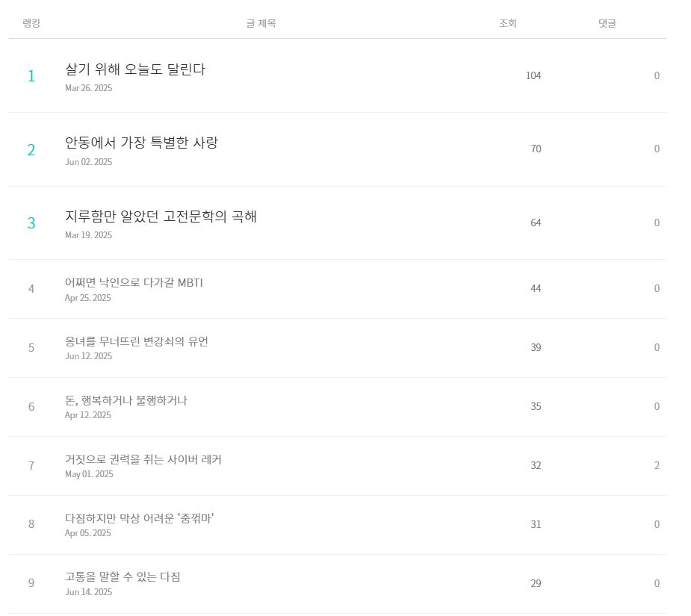691x616 pixels.
Task: Open '지루함만 알았던 고전문학의 곡해'
Action: (x=159, y=217)
